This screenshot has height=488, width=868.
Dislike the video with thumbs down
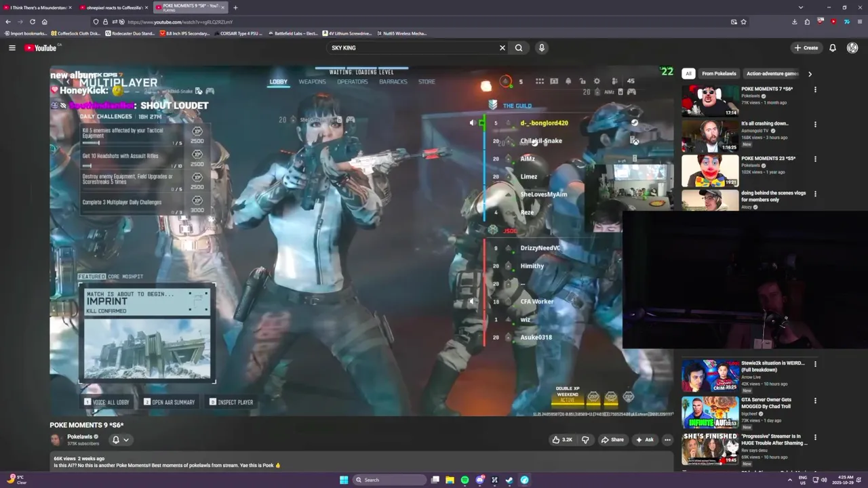(585, 439)
